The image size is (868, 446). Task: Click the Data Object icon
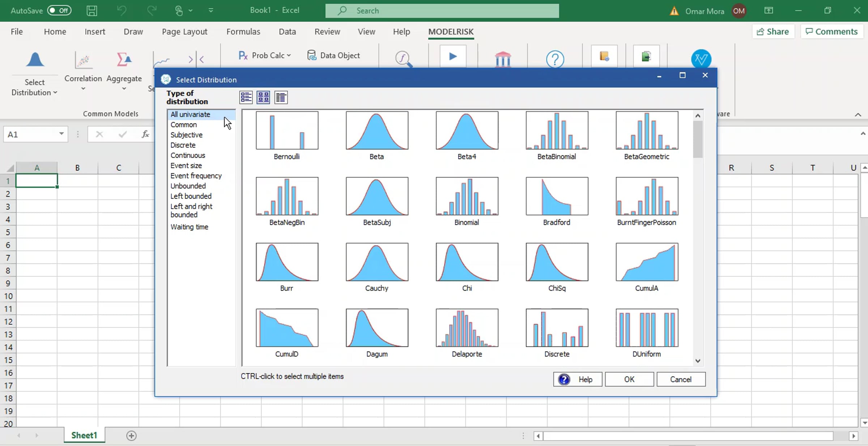tap(311, 55)
